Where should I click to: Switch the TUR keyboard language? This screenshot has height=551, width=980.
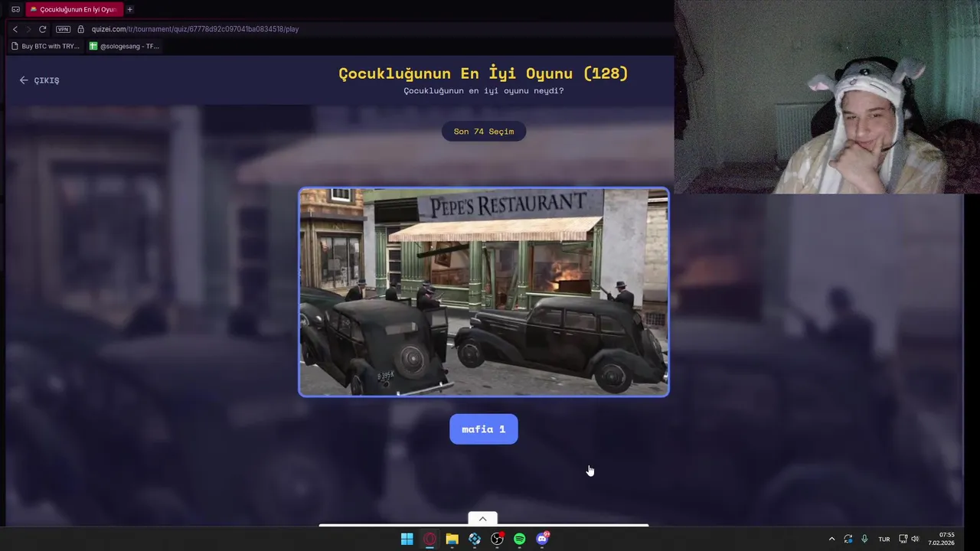pyautogui.click(x=884, y=539)
